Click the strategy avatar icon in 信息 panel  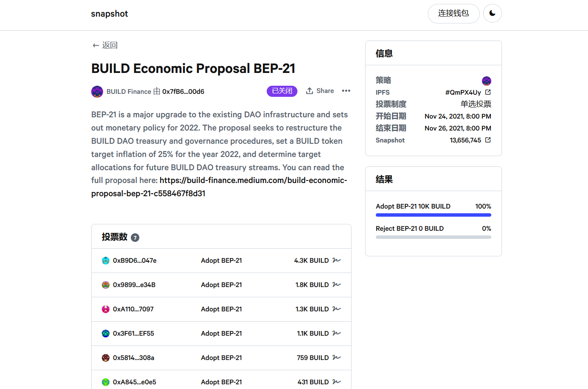point(487,81)
